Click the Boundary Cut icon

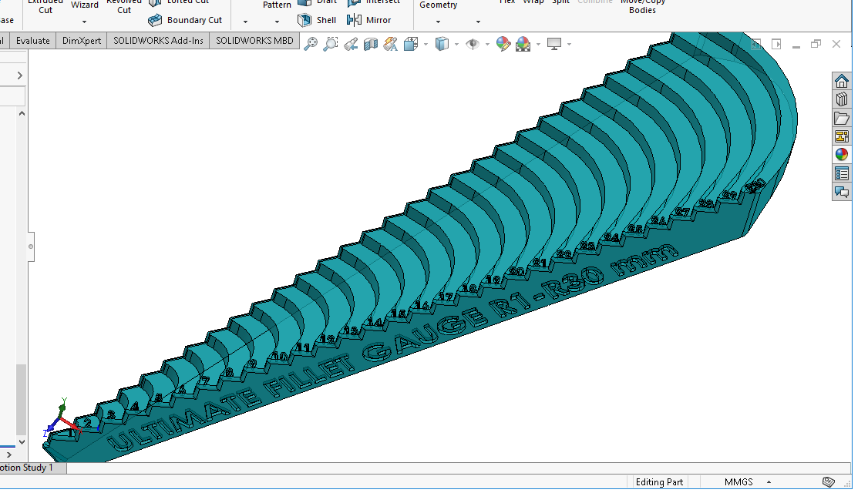[155, 20]
